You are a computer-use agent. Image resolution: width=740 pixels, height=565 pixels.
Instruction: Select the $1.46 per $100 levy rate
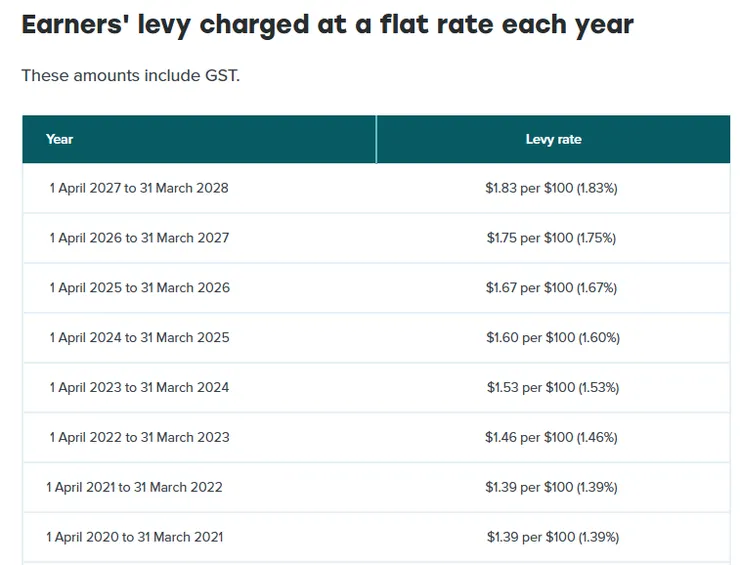click(x=553, y=437)
